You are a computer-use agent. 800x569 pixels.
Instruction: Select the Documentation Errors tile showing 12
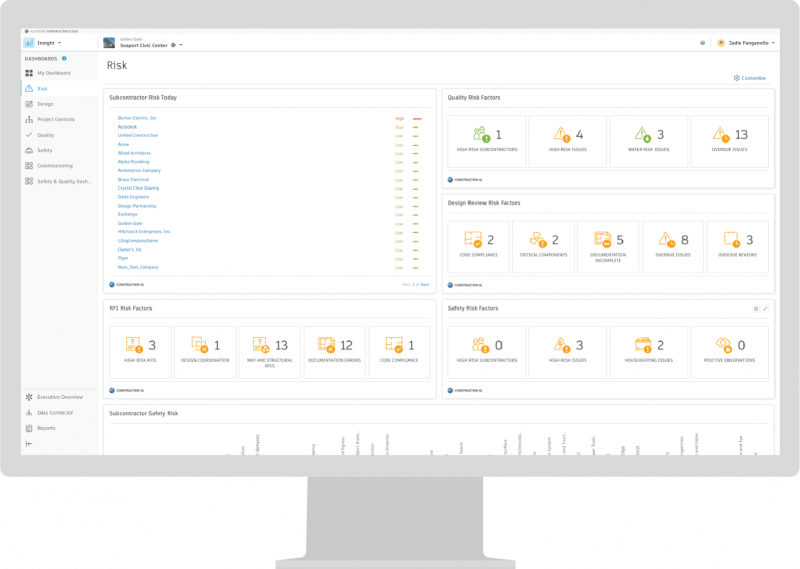click(335, 352)
